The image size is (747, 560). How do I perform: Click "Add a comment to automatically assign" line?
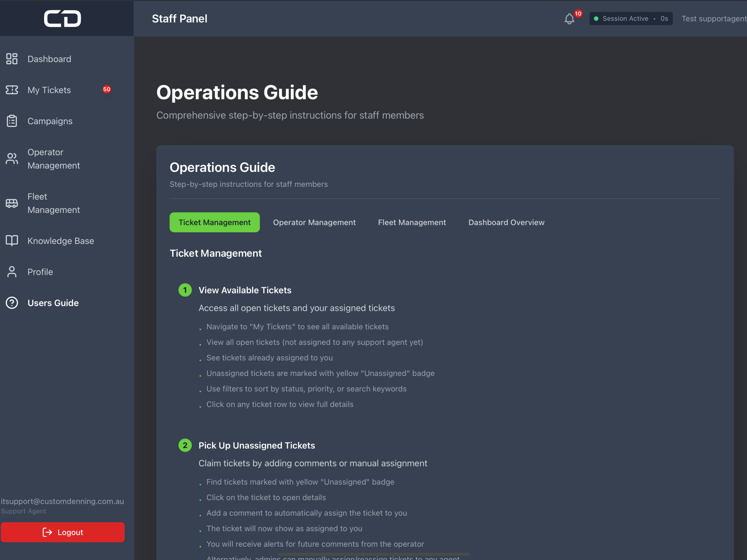click(307, 513)
